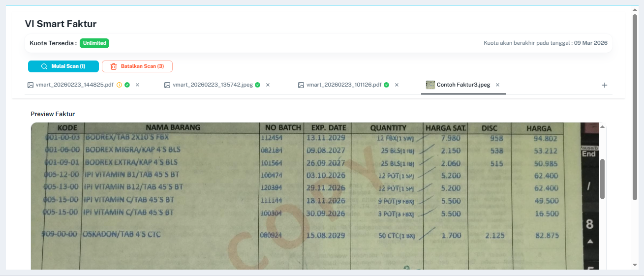Close the vmart_20260223_135742.jpeg tab
The height and width of the screenshot is (276, 644).
268,85
